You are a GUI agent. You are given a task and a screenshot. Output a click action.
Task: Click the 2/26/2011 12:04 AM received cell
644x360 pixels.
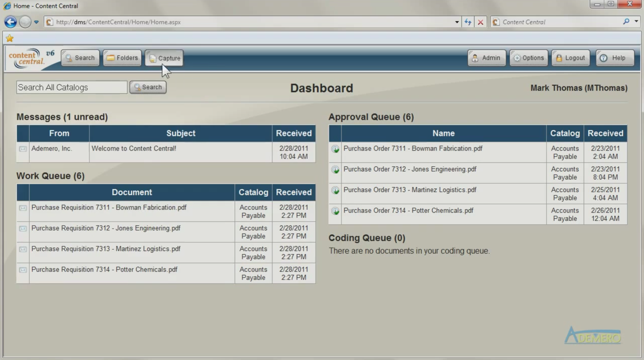(x=605, y=214)
